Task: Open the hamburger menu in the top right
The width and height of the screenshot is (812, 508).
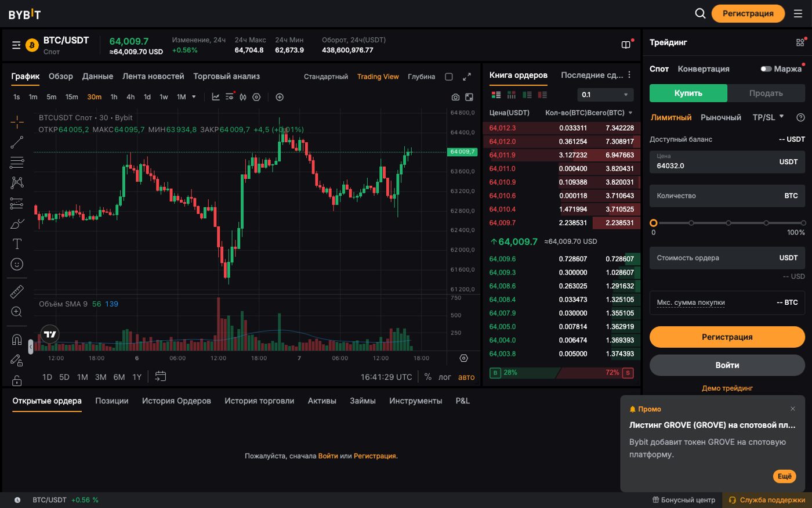Action: (x=798, y=13)
